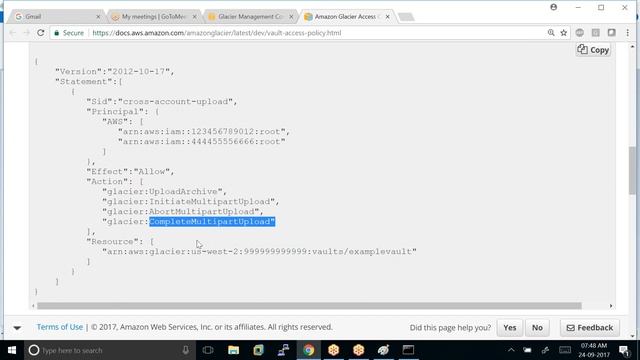Click the address bar URL
This screenshot has width=640, height=360.
[x=217, y=33]
